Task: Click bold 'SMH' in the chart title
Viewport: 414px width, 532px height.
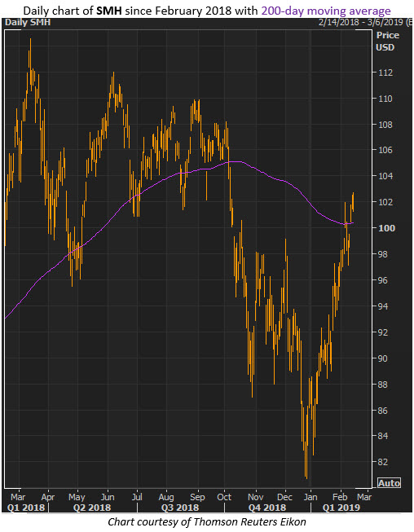Action: click(109, 11)
